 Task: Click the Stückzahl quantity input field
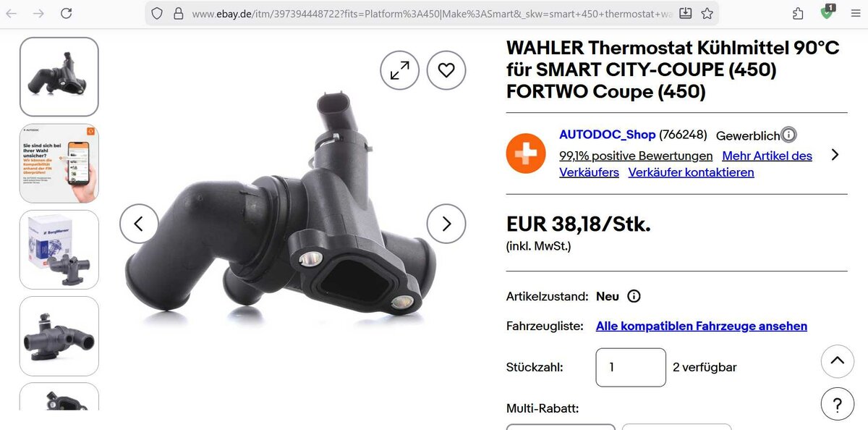click(631, 367)
